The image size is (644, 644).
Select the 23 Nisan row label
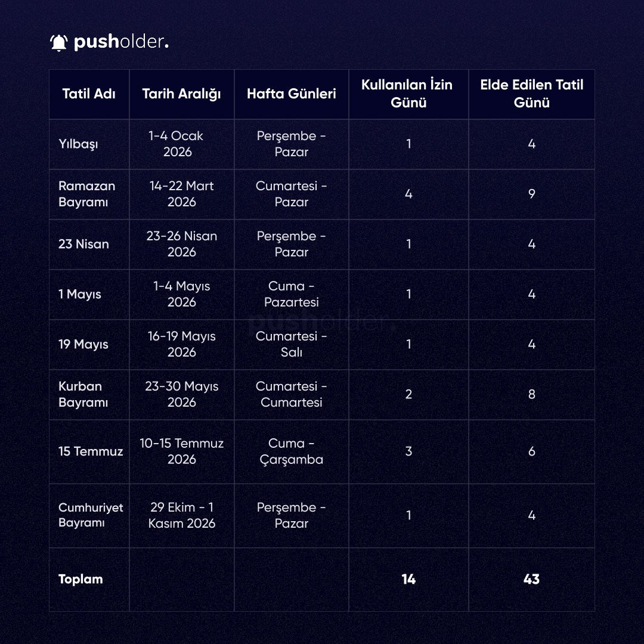click(x=83, y=244)
